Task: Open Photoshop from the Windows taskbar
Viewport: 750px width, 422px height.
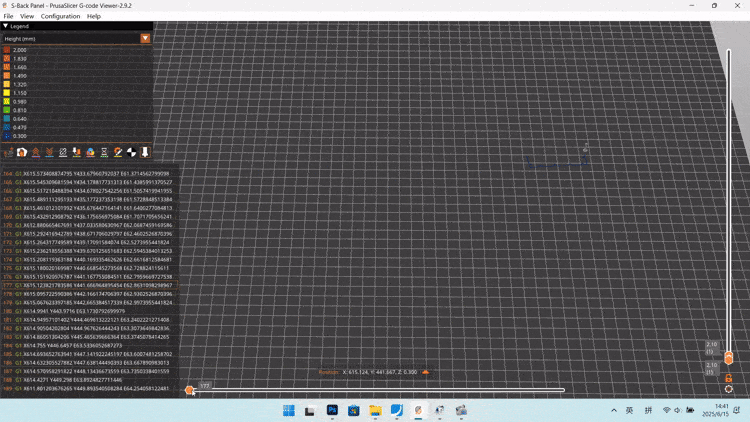Action: point(332,410)
